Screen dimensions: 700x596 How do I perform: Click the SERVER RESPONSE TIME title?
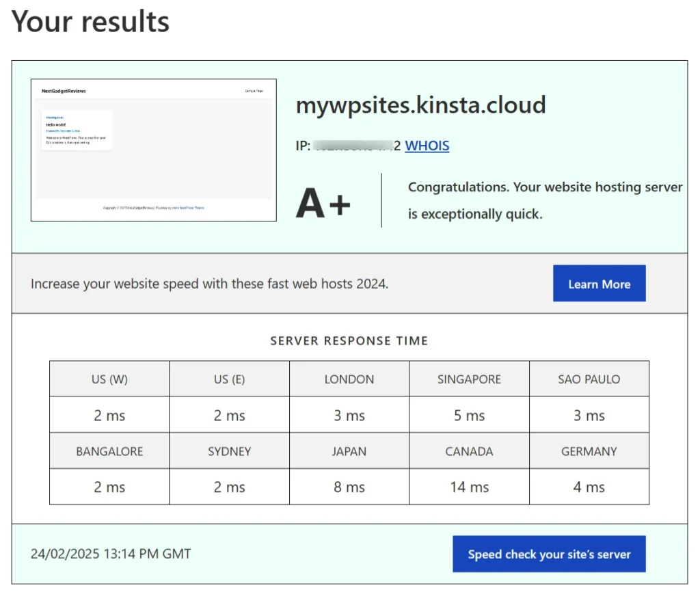(x=349, y=340)
